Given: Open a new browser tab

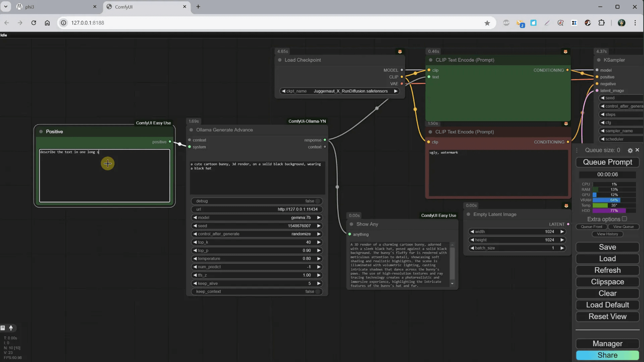Looking at the screenshot, I should coord(198,7).
